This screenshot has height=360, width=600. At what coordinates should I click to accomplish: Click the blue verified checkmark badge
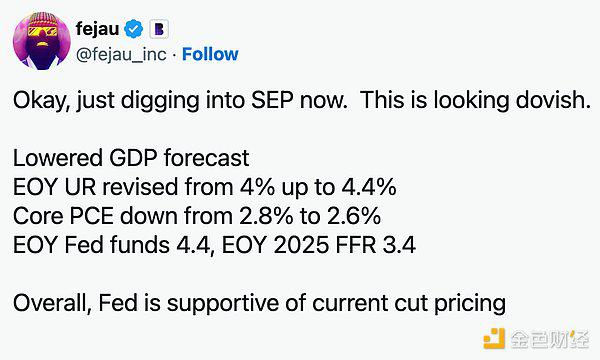tap(134, 29)
